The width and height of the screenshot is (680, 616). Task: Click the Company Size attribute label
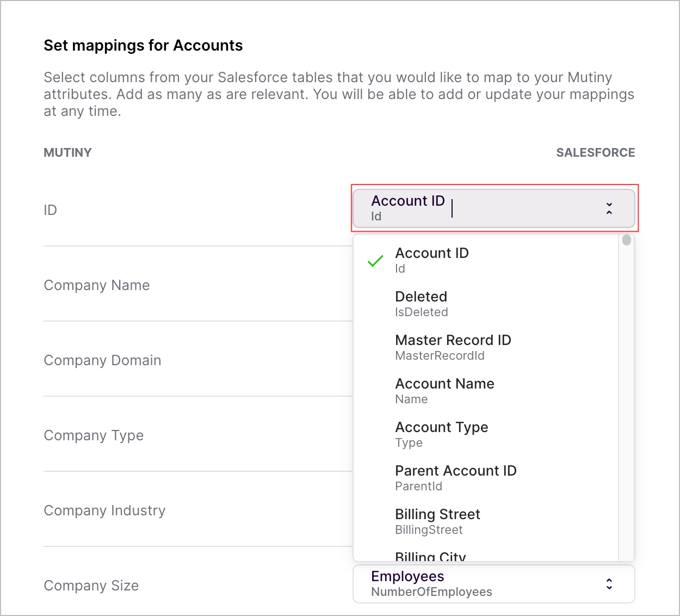point(91,586)
